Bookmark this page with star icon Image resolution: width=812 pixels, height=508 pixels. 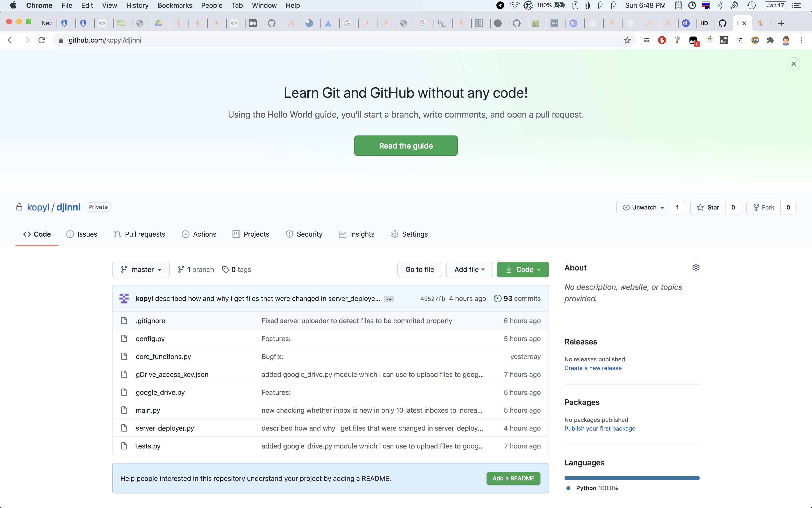click(x=627, y=40)
